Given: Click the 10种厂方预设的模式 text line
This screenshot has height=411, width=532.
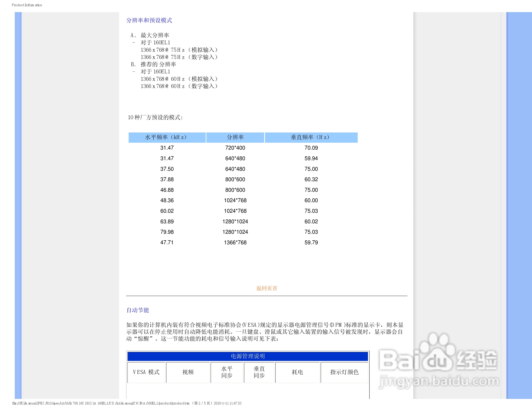Looking at the screenshot, I should [x=155, y=118].
